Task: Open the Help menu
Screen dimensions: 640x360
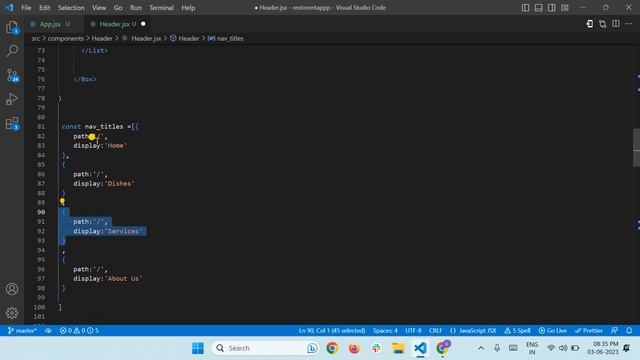Action: pos(188,8)
